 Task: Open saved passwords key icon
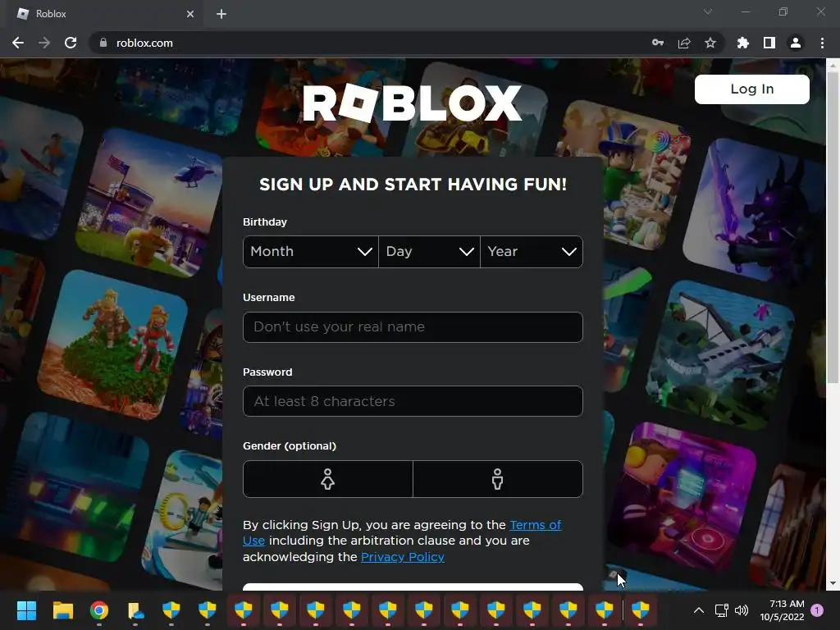[x=658, y=43]
